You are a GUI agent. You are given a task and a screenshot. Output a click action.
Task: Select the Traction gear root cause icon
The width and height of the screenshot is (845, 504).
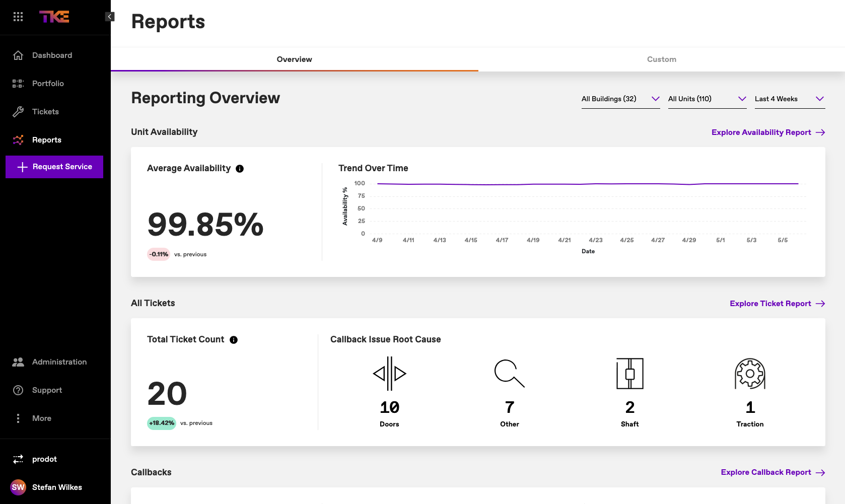click(x=750, y=373)
